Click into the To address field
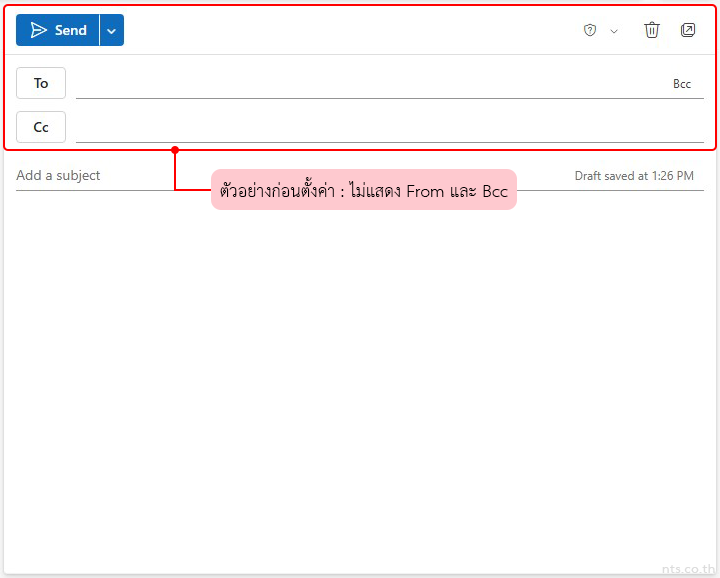 [372, 84]
